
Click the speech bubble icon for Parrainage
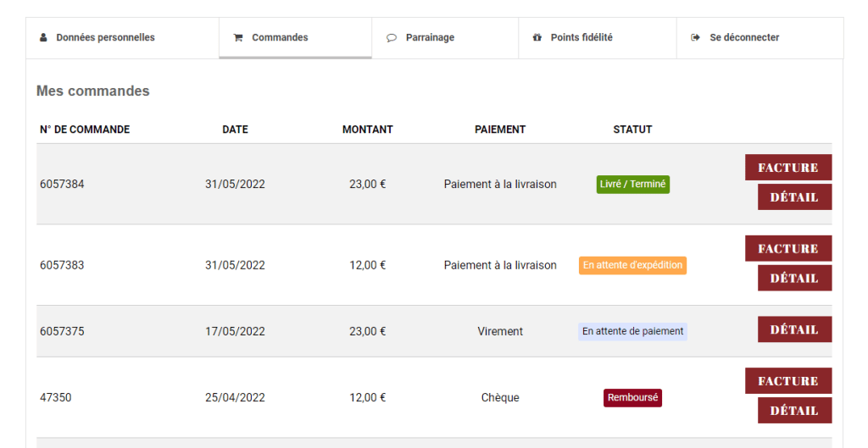pos(392,37)
